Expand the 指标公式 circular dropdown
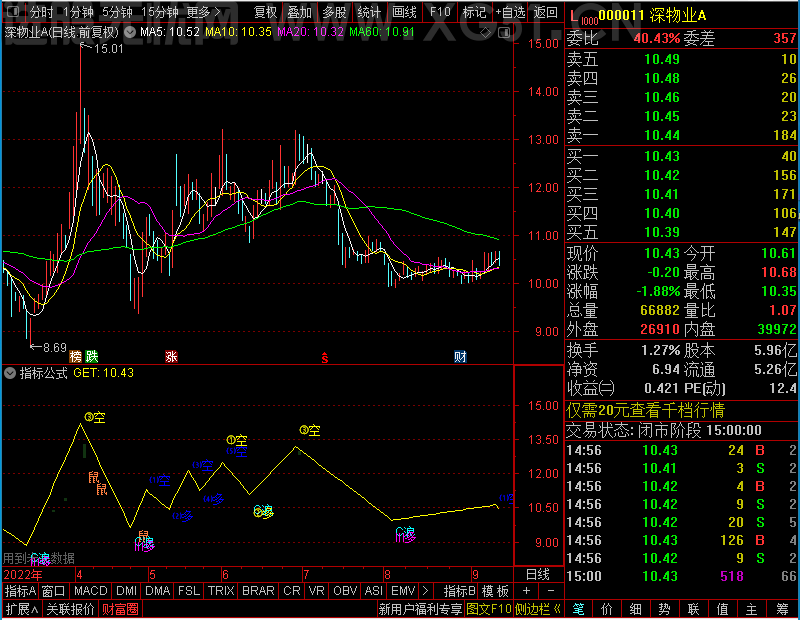The height and width of the screenshot is (620, 800). 10,373
